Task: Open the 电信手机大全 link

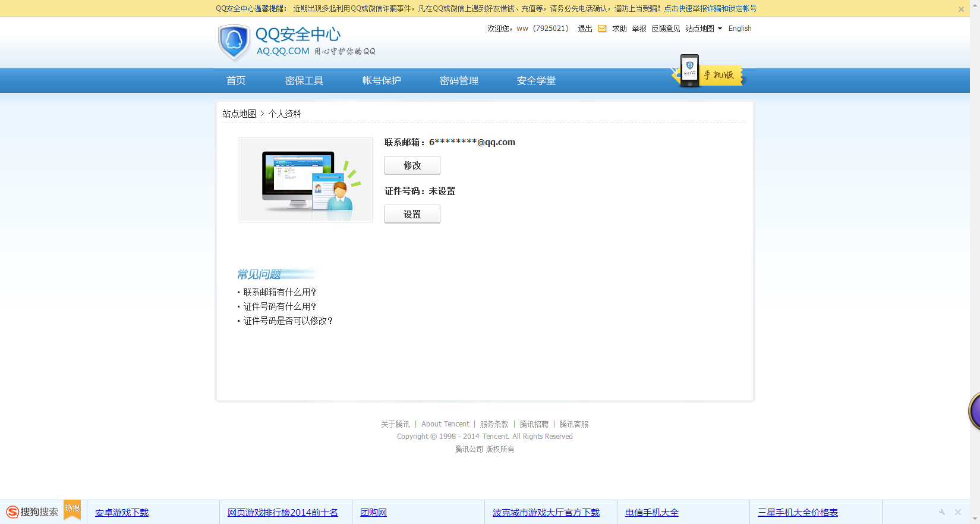Action: pos(652,512)
